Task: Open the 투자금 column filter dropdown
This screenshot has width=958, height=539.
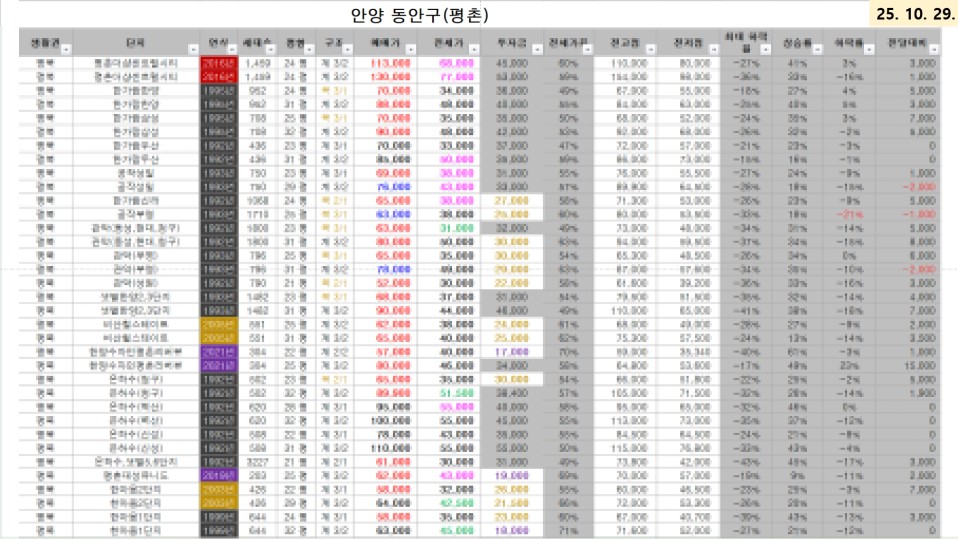Action: point(537,49)
